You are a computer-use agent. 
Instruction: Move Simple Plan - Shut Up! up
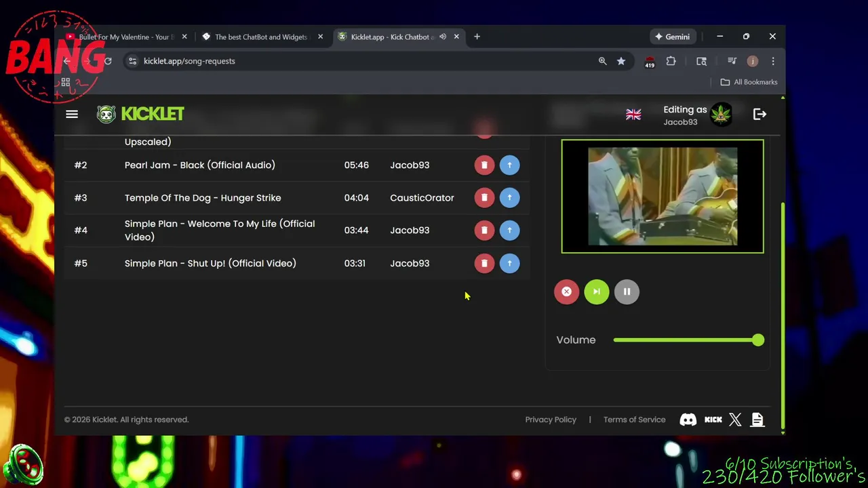point(509,263)
